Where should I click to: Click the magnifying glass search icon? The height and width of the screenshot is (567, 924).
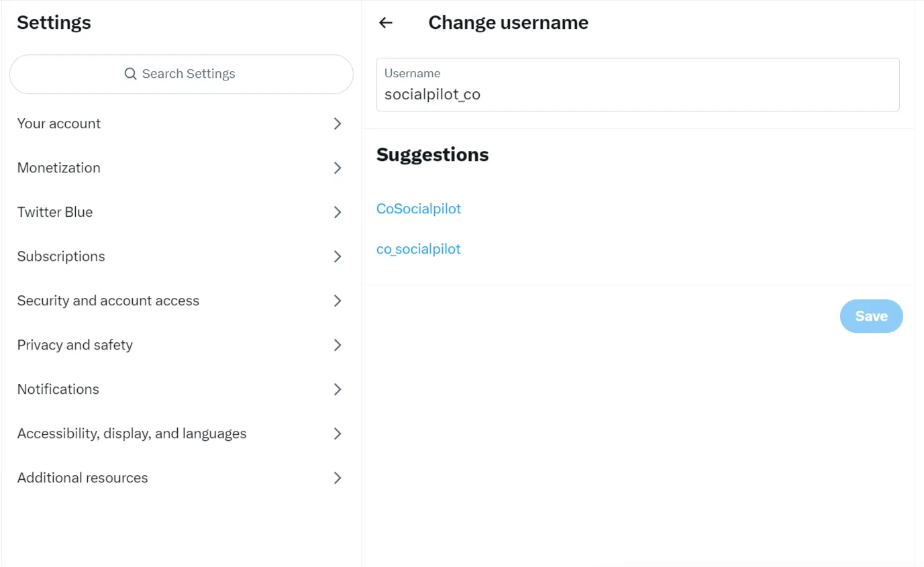coord(131,74)
